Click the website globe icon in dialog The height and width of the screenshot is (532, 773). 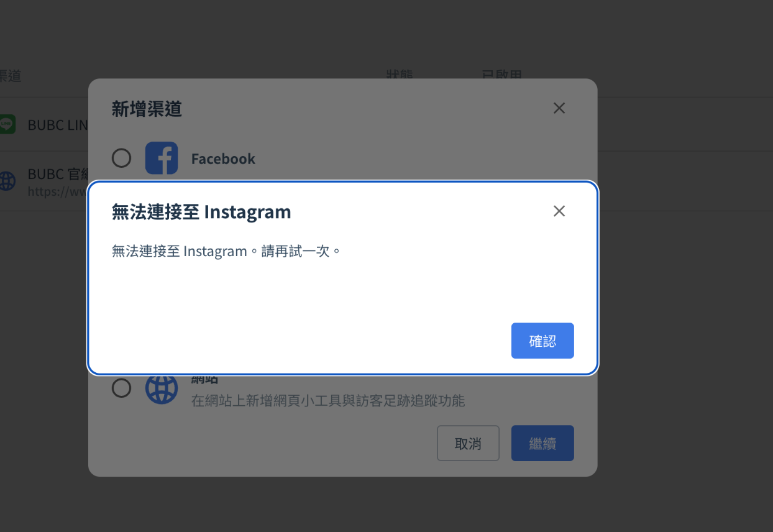pyautogui.click(x=162, y=388)
